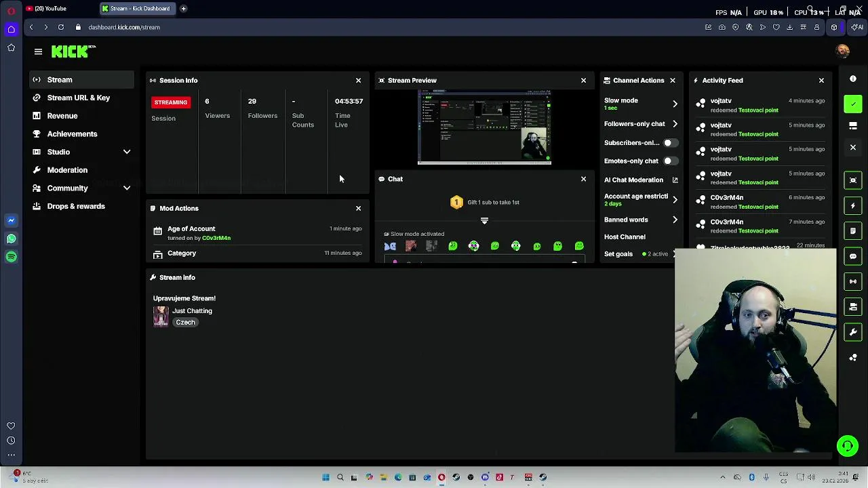Click the chat bubble widget icon on right bar
The height and width of the screenshot is (488, 868).
coord(853,256)
